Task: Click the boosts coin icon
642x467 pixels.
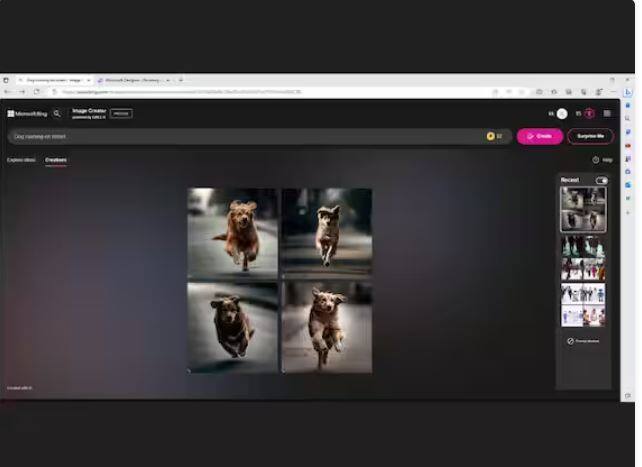Action: click(491, 136)
